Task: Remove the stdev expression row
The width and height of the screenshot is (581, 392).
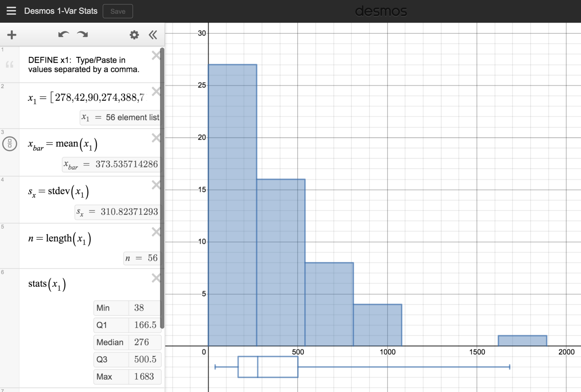Action: (156, 185)
